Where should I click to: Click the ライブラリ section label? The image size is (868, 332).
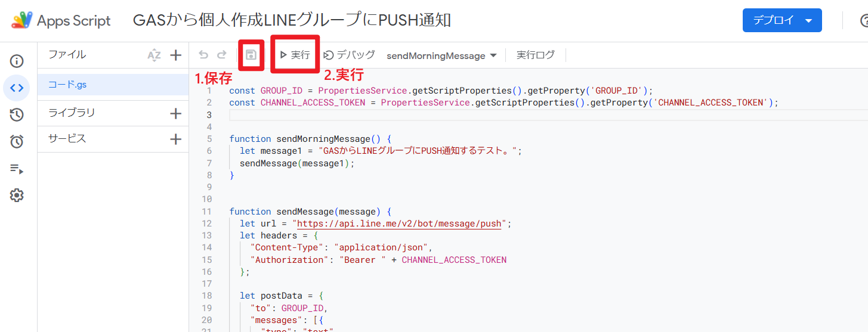tap(71, 113)
